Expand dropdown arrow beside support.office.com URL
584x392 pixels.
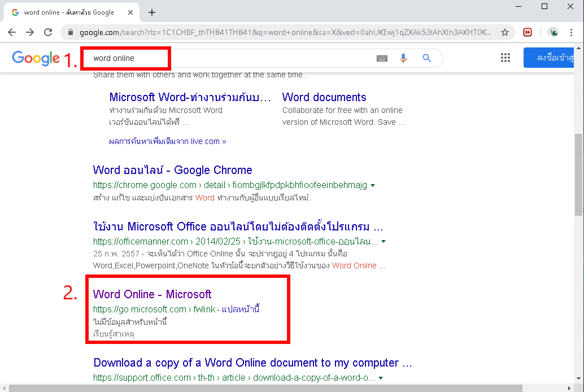(x=381, y=378)
